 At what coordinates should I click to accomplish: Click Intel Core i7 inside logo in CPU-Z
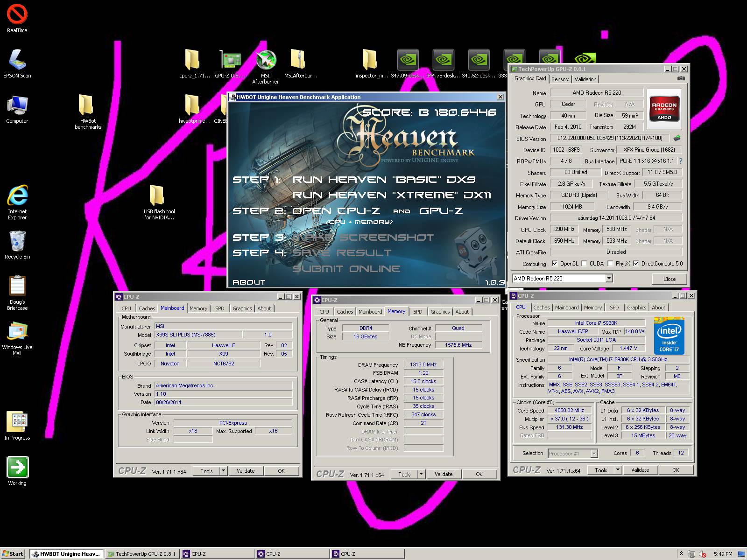tap(669, 336)
